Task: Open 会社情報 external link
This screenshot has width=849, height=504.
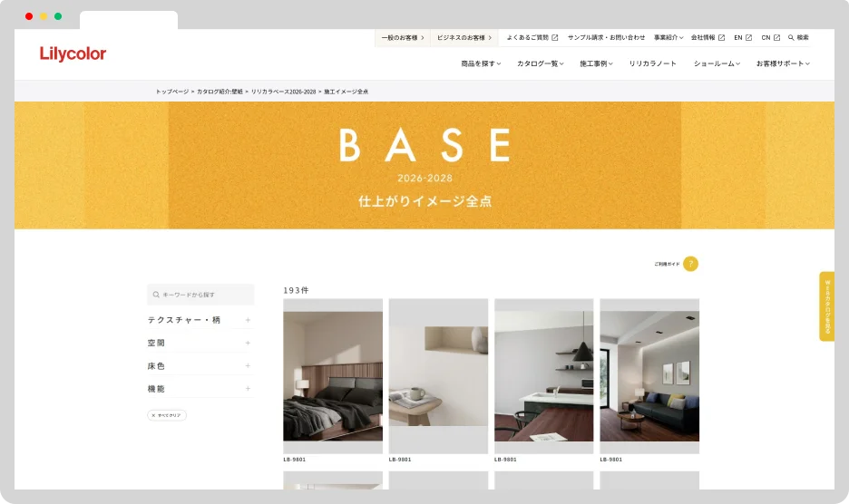Action: pos(707,37)
